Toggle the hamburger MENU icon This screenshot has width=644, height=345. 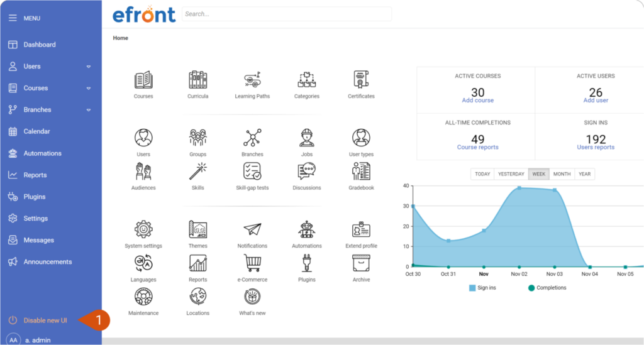point(13,18)
